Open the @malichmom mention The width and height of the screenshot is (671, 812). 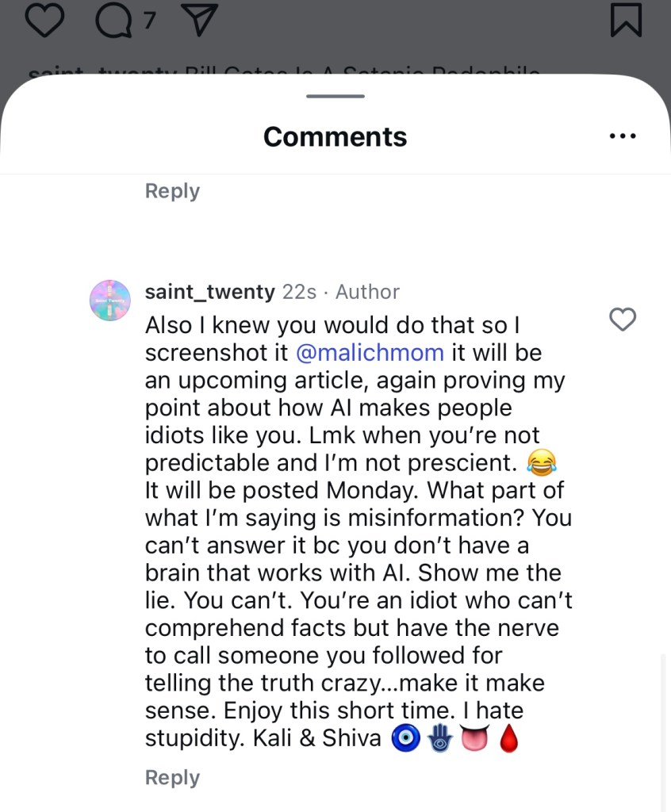370,352
